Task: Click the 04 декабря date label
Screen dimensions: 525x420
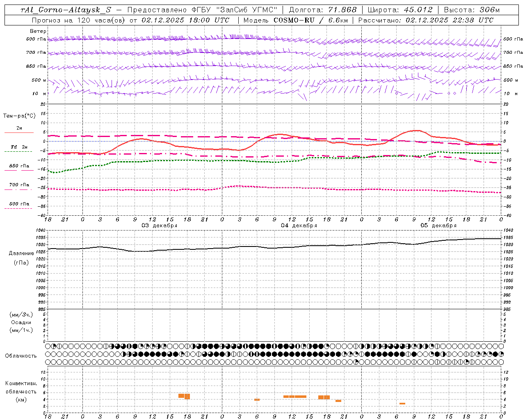Action: (299, 226)
